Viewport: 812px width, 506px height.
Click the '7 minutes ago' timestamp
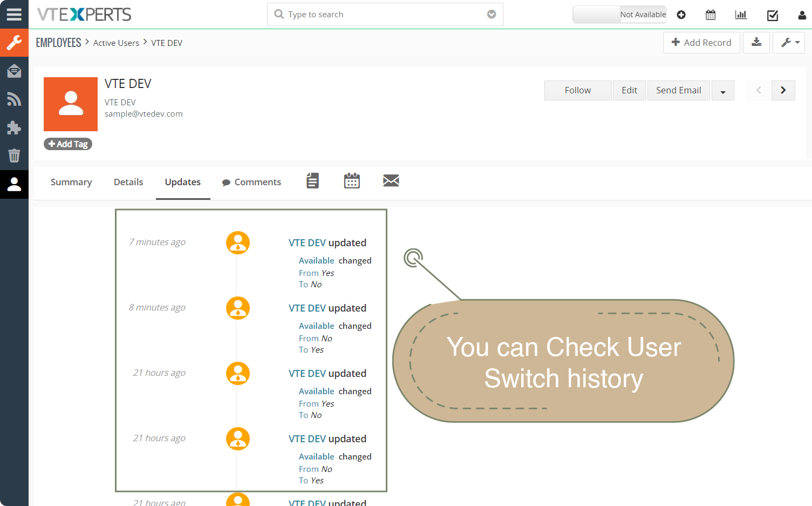click(157, 242)
